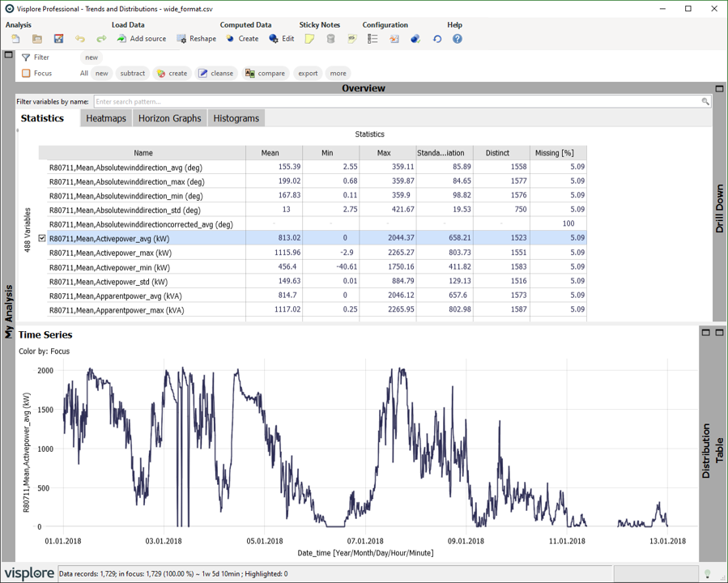
Task: Click the yellow sticky note icon
Action: (x=309, y=39)
